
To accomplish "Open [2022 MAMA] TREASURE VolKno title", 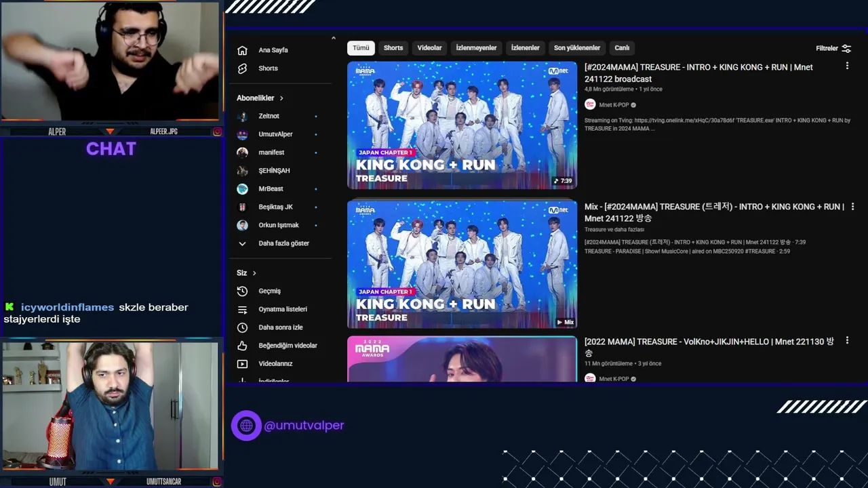I will tap(709, 347).
